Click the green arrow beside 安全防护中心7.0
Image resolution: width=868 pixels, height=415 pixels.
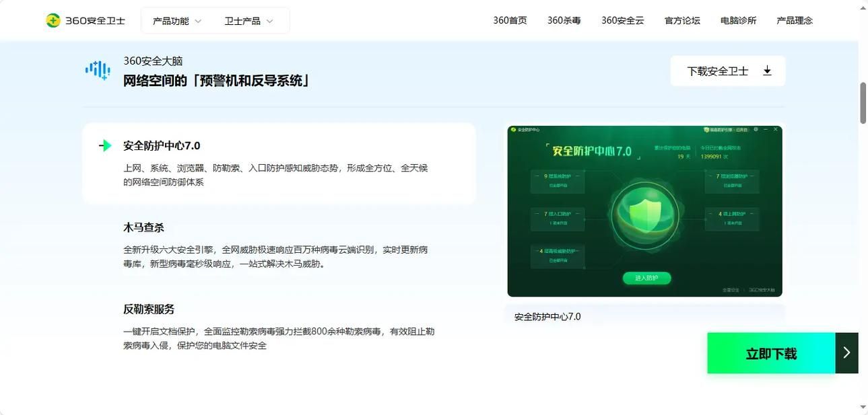(x=105, y=145)
